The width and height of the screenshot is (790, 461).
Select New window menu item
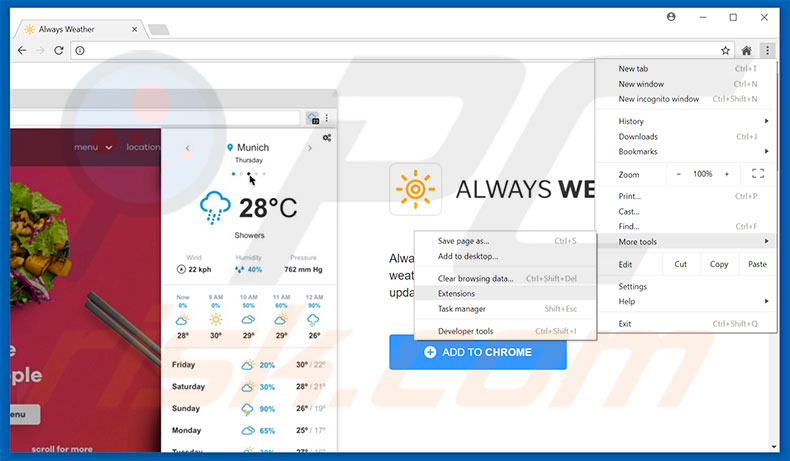(x=687, y=84)
